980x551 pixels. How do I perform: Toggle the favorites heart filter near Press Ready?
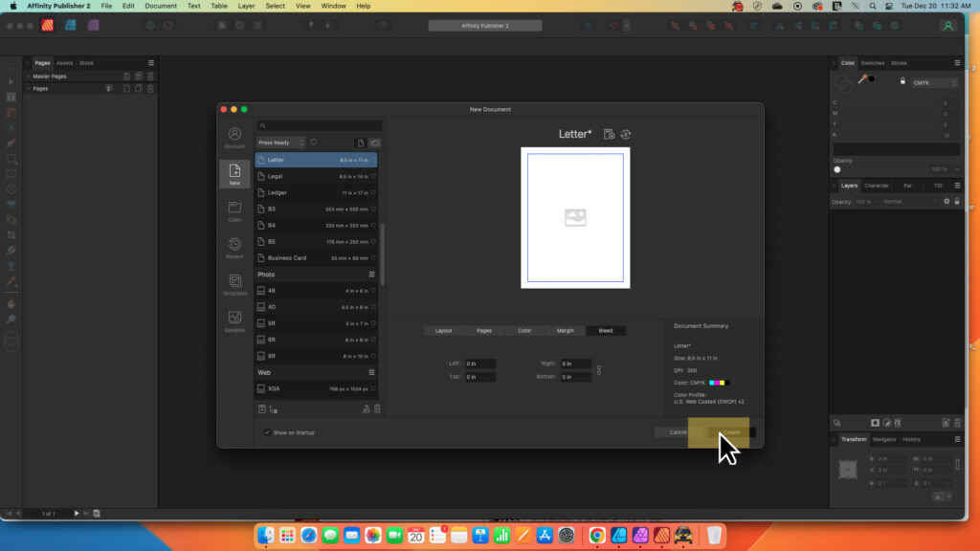(314, 143)
